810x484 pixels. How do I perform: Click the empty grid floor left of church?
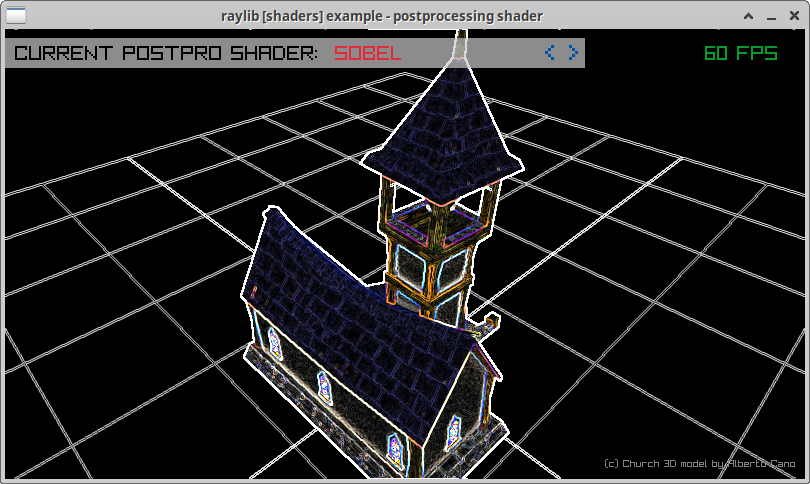coord(120,300)
